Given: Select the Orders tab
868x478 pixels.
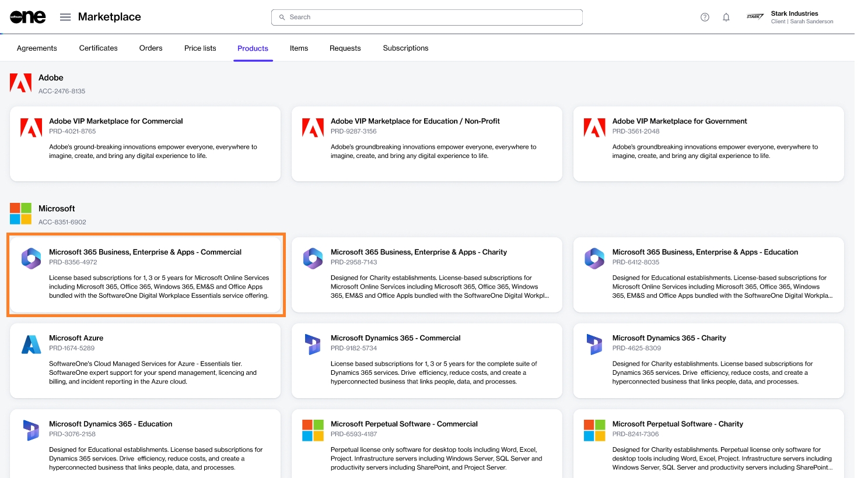Looking at the screenshot, I should [x=150, y=48].
